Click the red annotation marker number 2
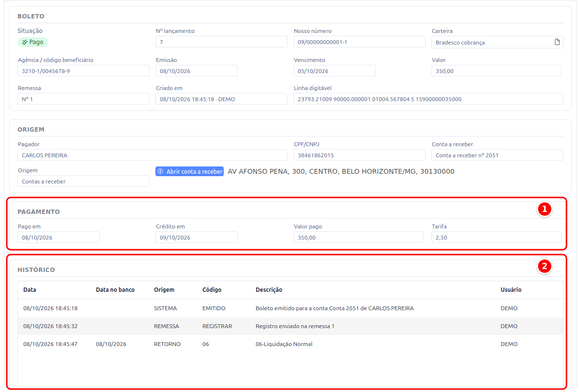This screenshot has width=581, height=392. pos(545,266)
